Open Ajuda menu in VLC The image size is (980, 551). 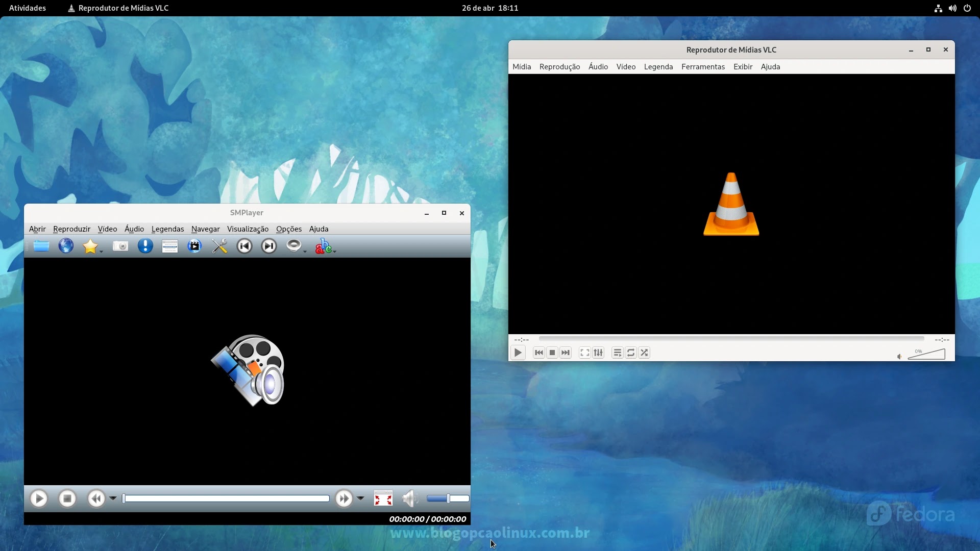click(770, 67)
